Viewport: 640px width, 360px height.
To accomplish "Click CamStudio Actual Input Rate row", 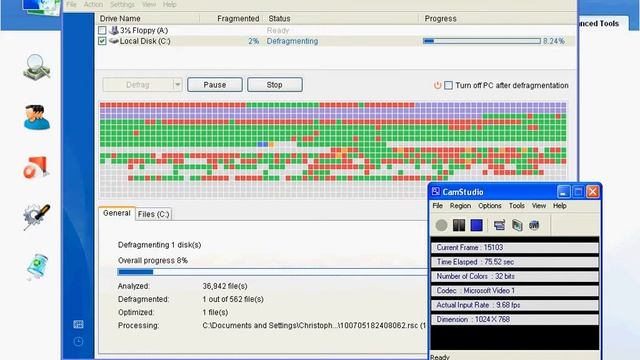I will click(515, 305).
